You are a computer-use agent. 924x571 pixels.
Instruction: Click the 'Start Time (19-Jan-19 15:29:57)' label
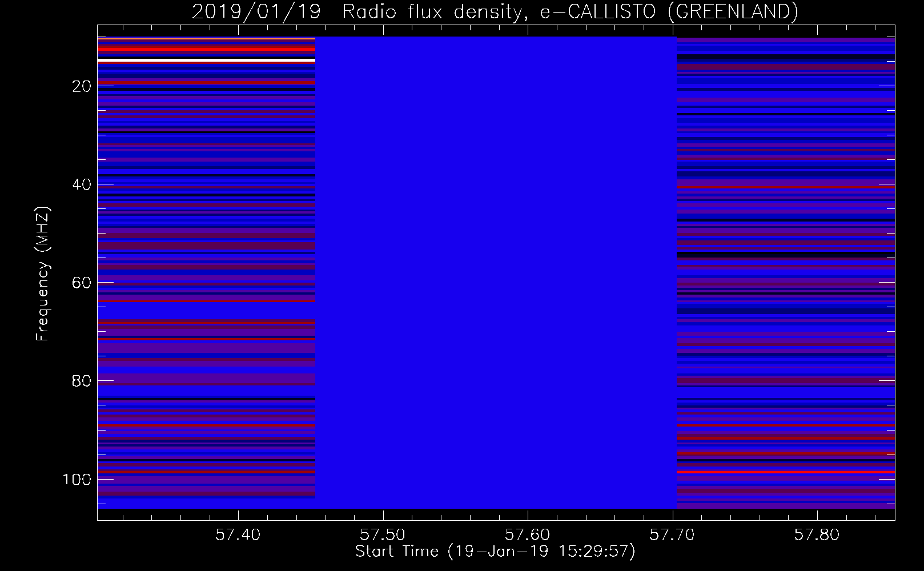tap(495, 552)
